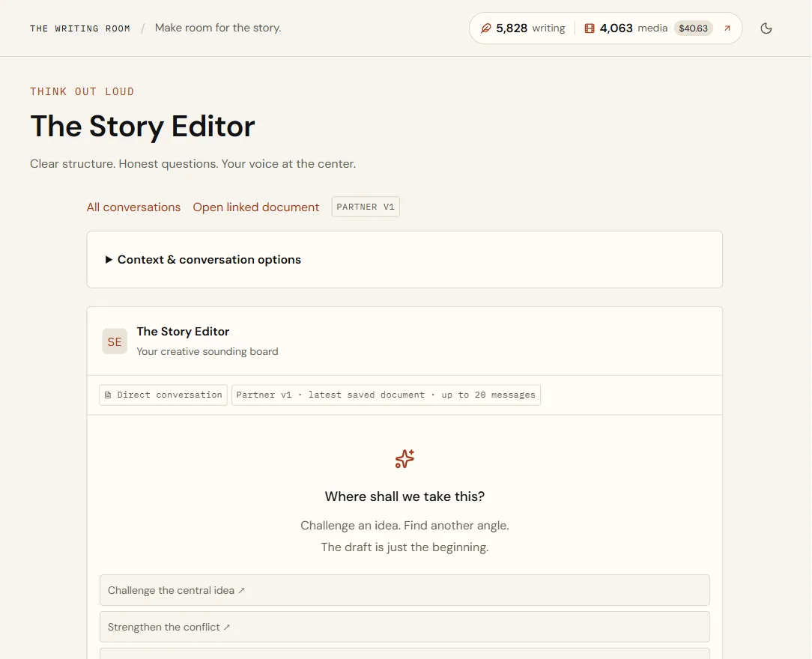Click Your creative sounding board subtitle
The width and height of the screenshot is (812, 659).
[x=207, y=351]
